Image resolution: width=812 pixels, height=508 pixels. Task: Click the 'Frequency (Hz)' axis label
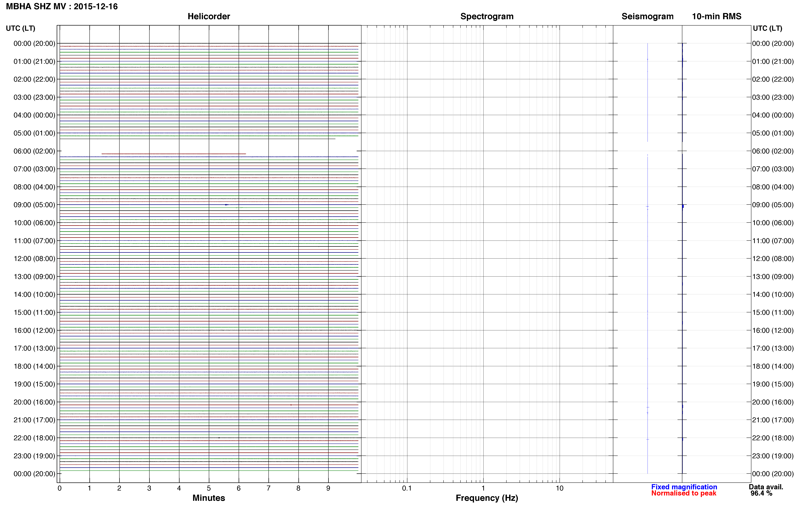487,498
